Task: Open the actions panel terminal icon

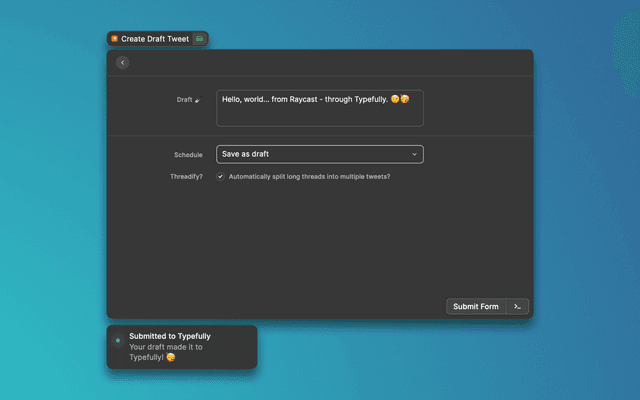Action: [517, 307]
